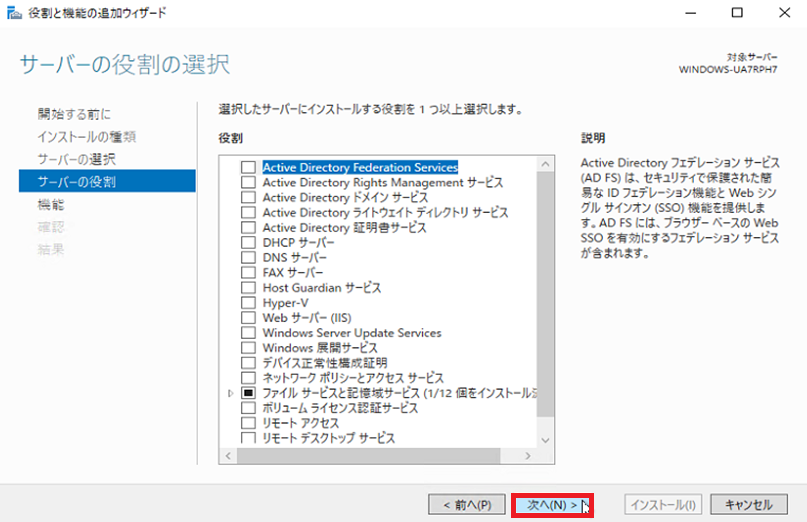Check the リモート アクセス checkbox

pyautogui.click(x=248, y=423)
